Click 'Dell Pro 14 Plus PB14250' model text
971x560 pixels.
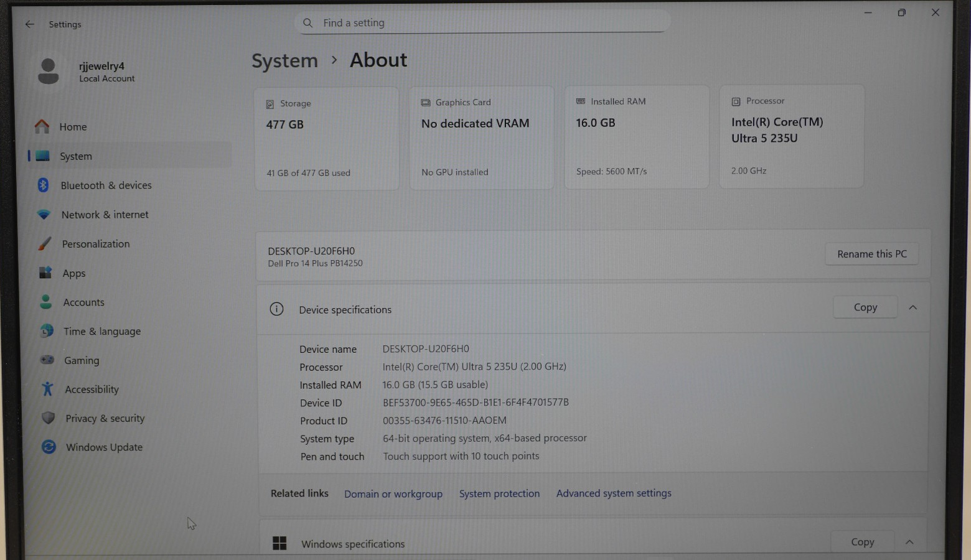[x=315, y=263]
